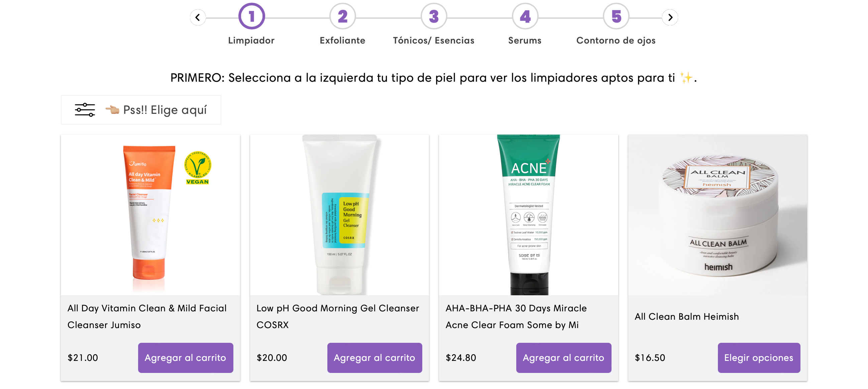Go to step 2 Exfoliante circle

[342, 16]
